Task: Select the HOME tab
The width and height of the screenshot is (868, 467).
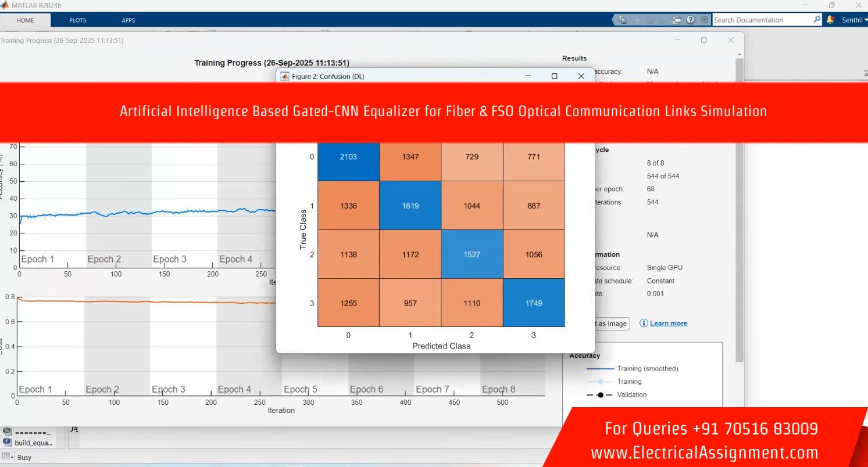Action: click(x=25, y=20)
